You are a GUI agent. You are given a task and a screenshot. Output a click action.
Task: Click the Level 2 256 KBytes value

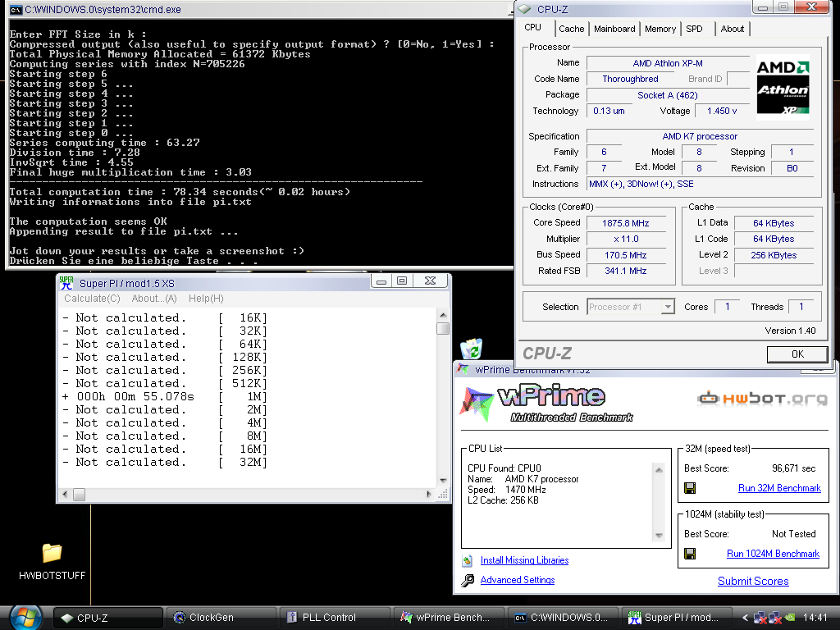click(x=774, y=256)
